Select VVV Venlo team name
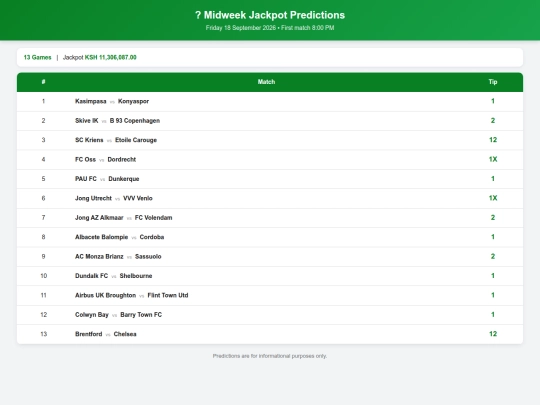Screen dimensions: 540x405 click(x=138, y=198)
